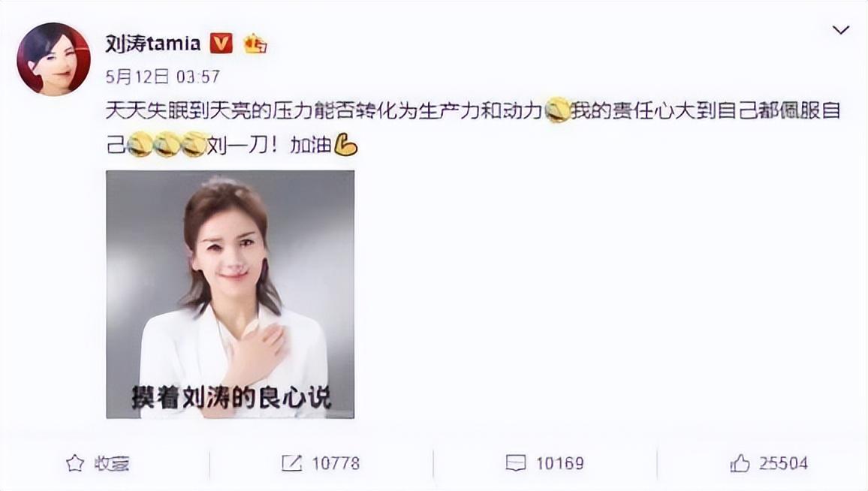Viewport: 868px width, 491px height.
Task: Click the crown membership badge icon
Action: pyautogui.click(x=255, y=44)
